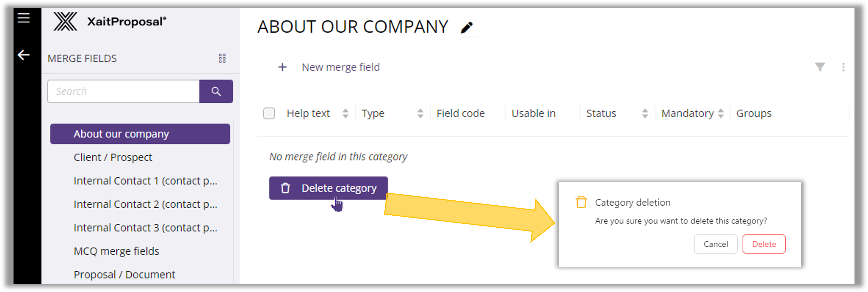Select the MCQ merge fields category
The width and height of the screenshot is (868, 292).
click(x=116, y=251)
